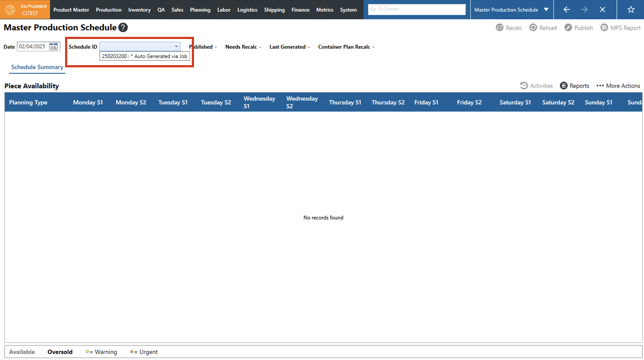Open the Inventory menu
Image resolution: width=644 pixels, height=360 pixels.
point(139,10)
